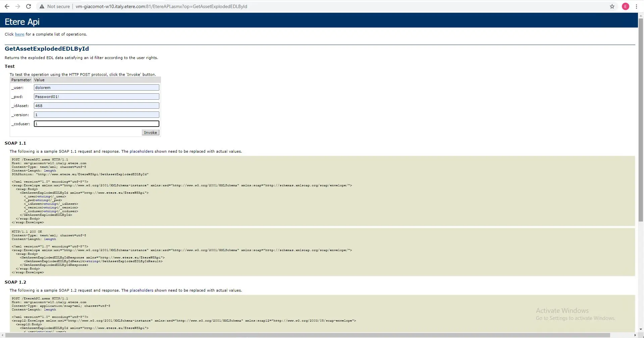Click the horizontal scrollbar at page bottom
The width and height of the screenshot is (644, 338).
pos(302,335)
